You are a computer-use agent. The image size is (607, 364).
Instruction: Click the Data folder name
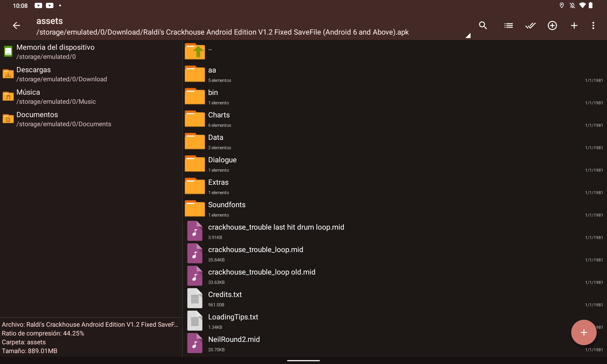point(215,137)
